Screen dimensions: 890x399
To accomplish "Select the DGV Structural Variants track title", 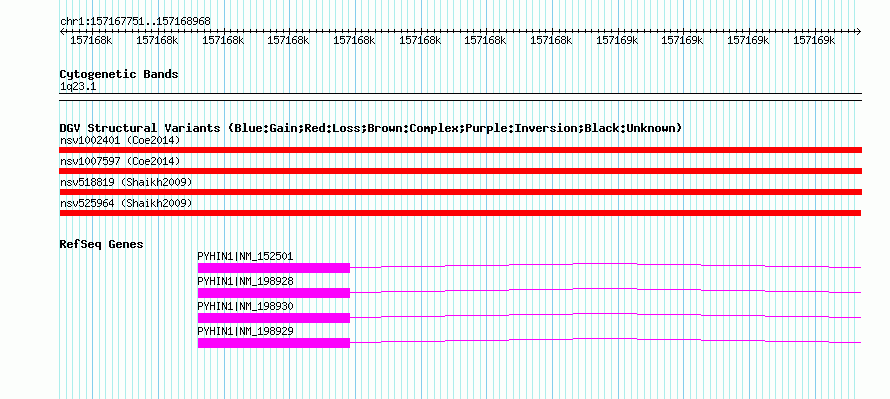I will (371, 128).
